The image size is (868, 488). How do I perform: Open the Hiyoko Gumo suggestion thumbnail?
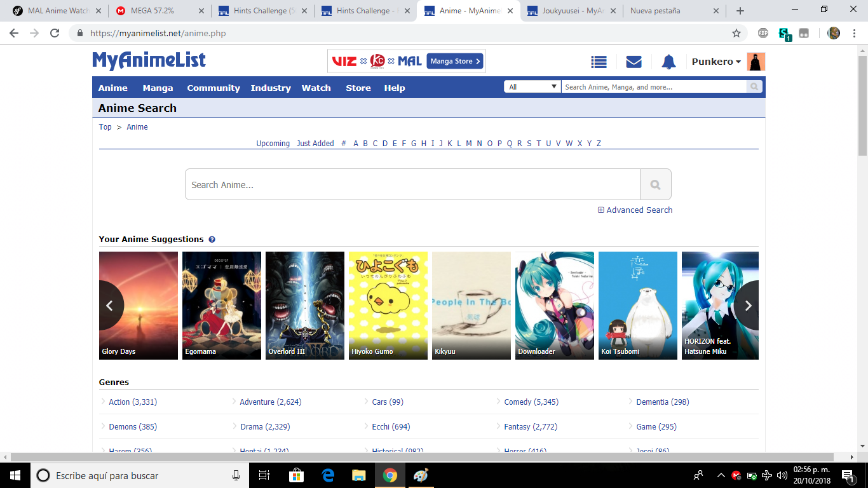coord(388,306)
